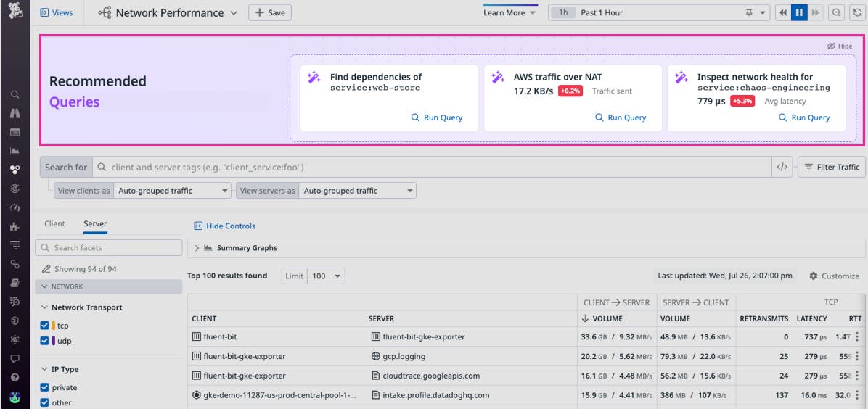Open the Limit 100 dropdown

pos(327,276)
